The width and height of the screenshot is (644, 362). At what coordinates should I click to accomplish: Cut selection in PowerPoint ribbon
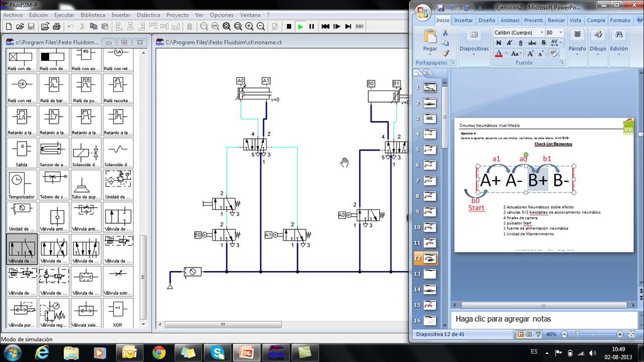tap(445, 33)
